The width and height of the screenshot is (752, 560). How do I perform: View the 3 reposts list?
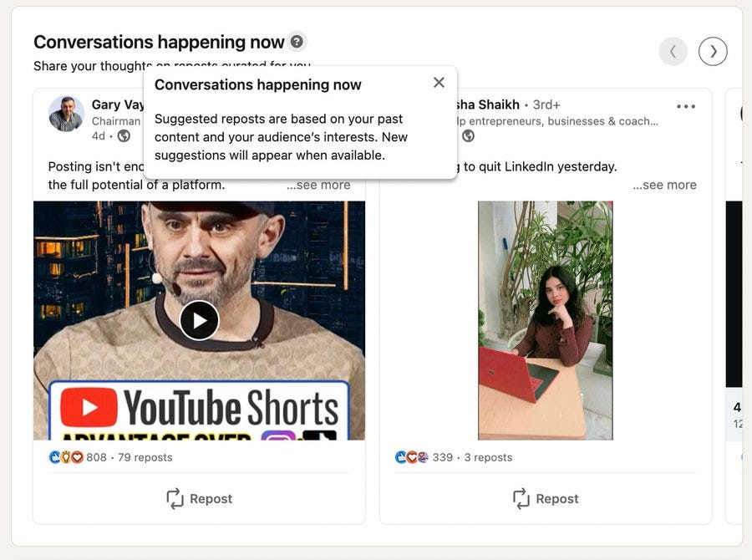[488, 457]
